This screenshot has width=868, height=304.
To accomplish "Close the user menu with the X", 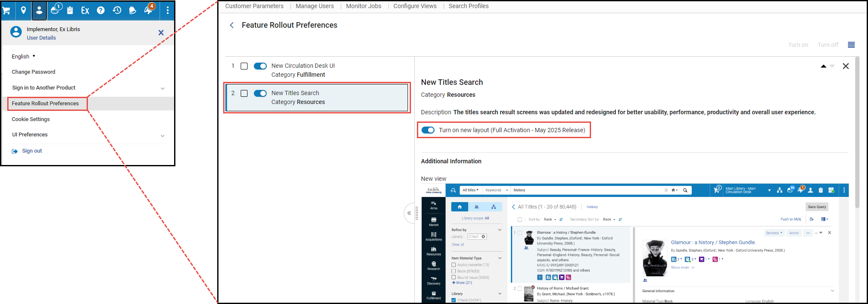I will tap(161, 32).
